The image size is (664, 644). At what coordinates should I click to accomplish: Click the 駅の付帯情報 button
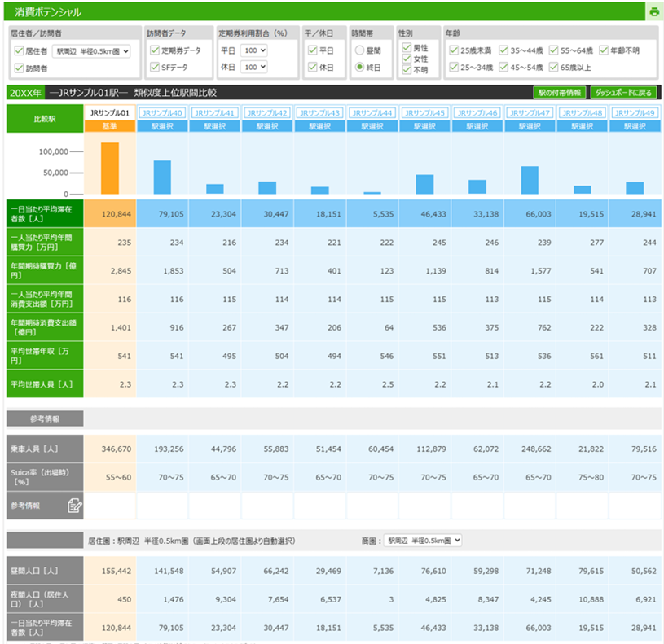[x=560, y=93]
